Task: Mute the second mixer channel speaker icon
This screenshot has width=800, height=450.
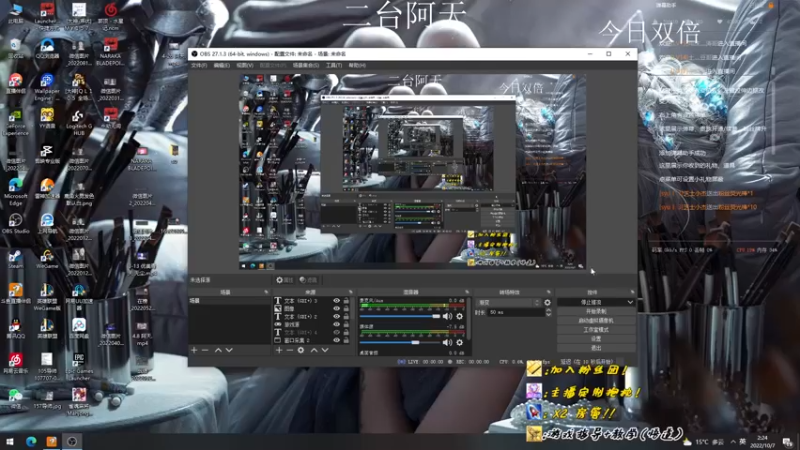Action: pos(447,342)
